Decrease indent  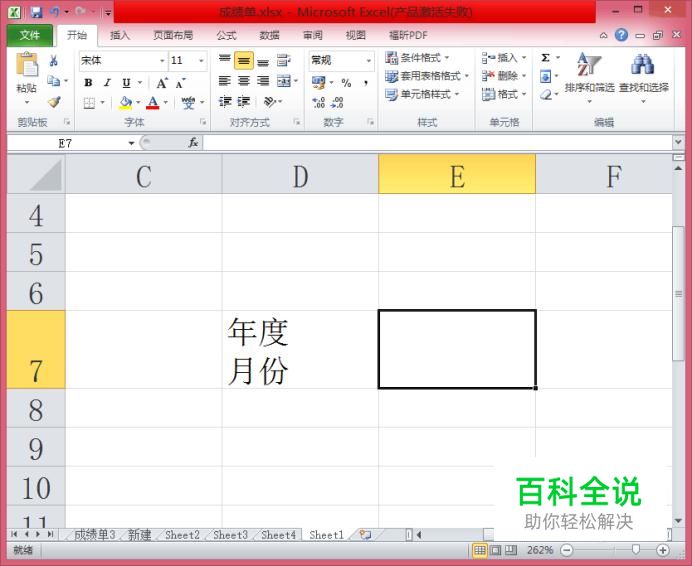pyautogui.click(x=225, y=102)
